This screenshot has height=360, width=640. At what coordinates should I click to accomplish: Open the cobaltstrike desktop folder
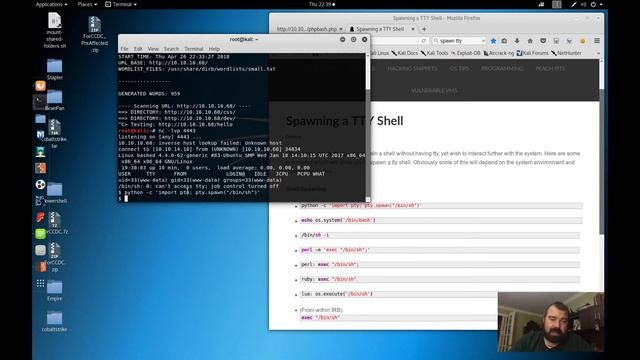pos(54,322)
